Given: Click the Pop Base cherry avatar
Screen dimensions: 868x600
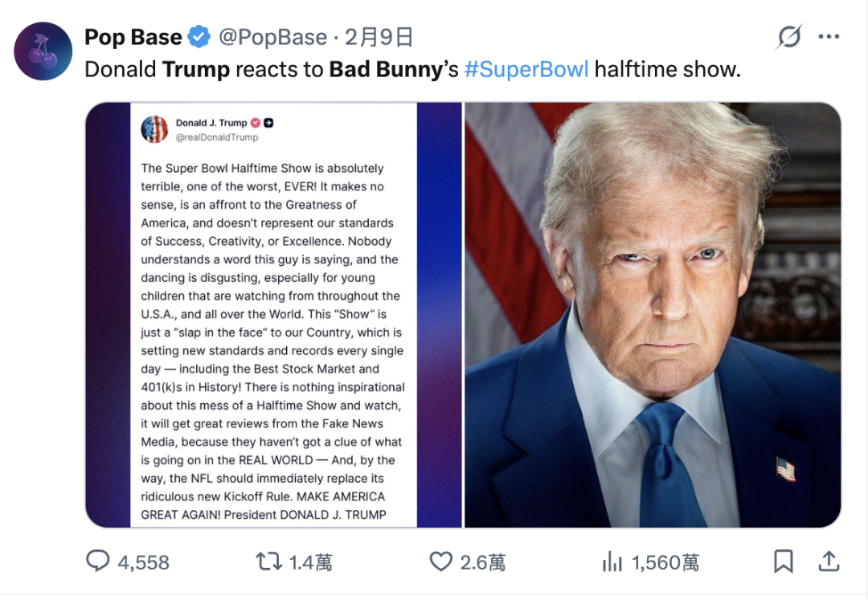Looking at the screenshot, I should coord(43,51).
